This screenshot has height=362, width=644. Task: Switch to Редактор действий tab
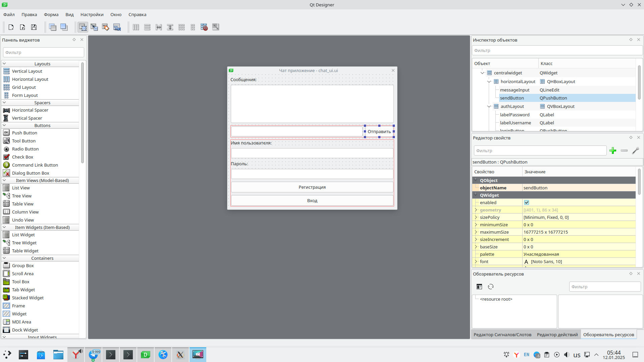tap(557, 335)
